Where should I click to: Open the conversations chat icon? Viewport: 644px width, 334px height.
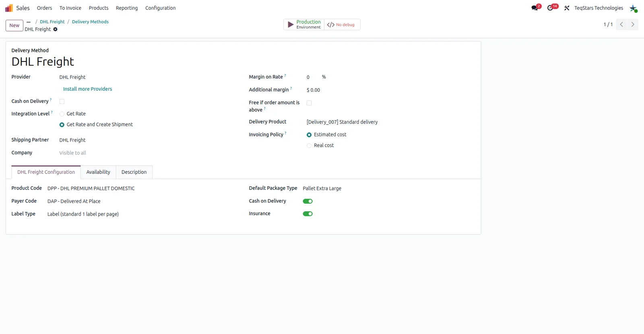pyautogui.click(x=535, y=8)
